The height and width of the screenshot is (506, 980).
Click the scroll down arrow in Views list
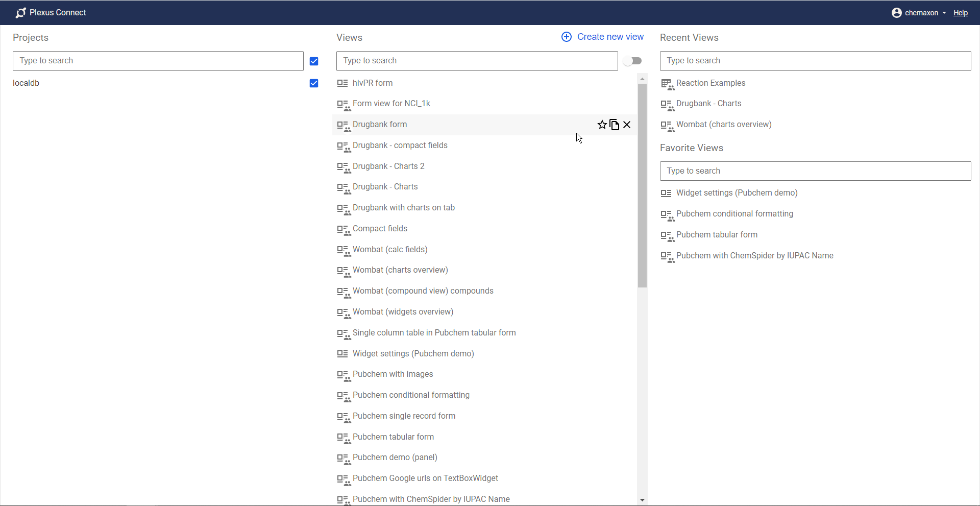(642, 500)
